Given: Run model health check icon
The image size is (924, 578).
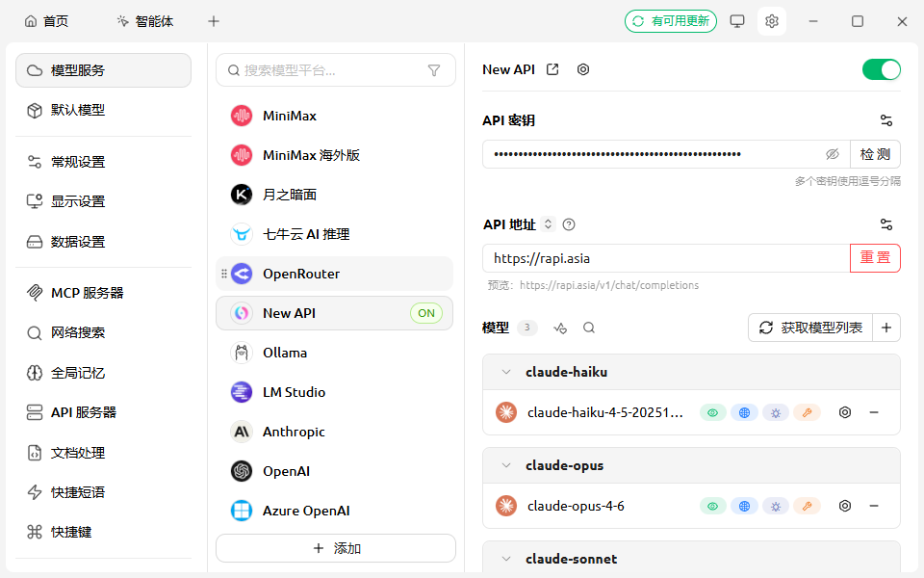Looking at the screenshot, I should pyautogui.click(x=560, y=328).
